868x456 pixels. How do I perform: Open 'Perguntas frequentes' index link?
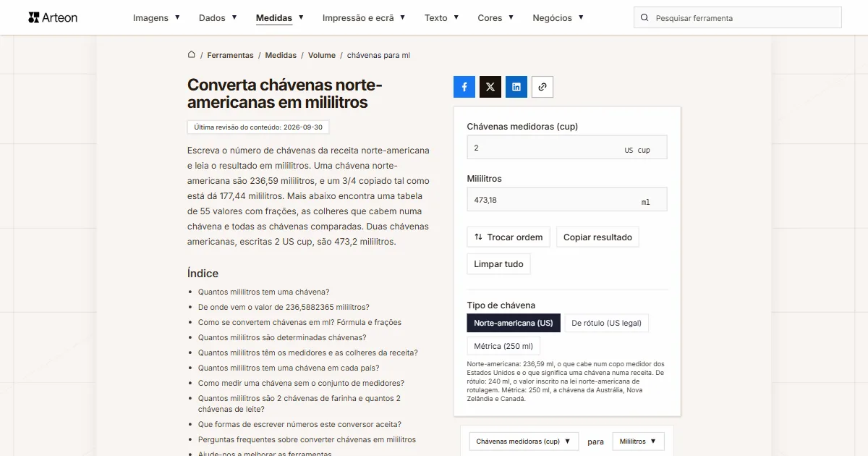pyautogui.click(x=307, y=439)
